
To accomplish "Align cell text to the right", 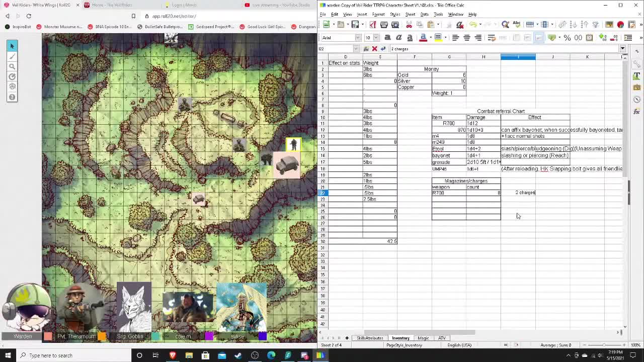I will (x=478, y=37).
